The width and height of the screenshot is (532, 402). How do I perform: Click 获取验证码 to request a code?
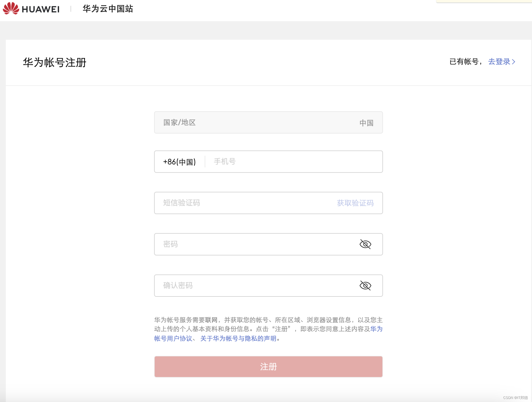(355, 203)
